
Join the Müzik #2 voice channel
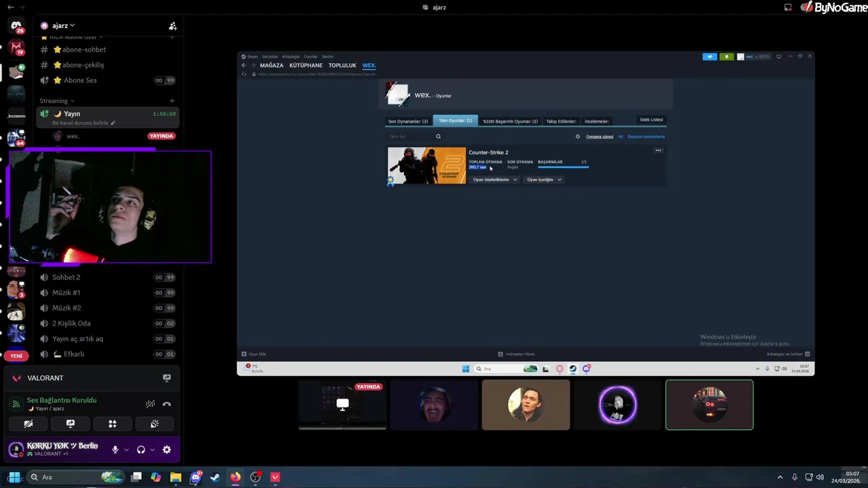click(x=108, y=308)
